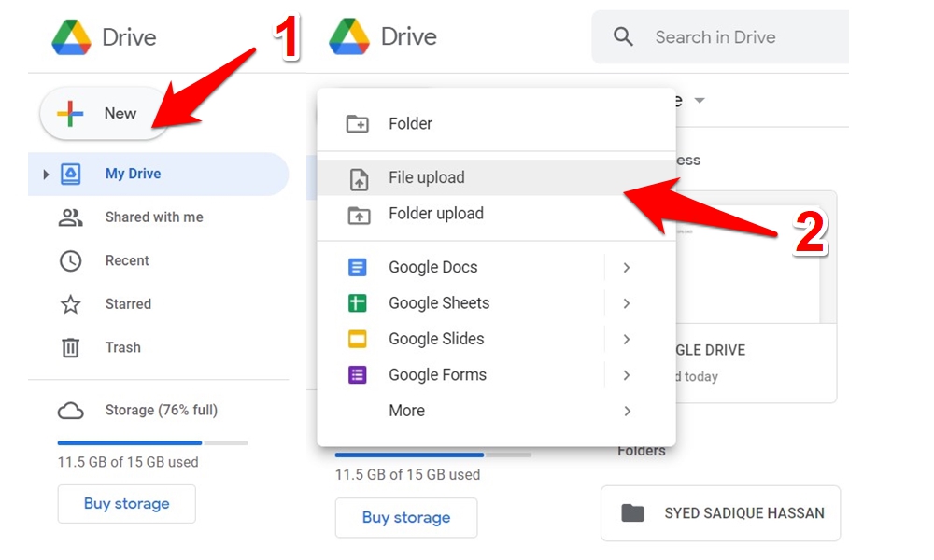Click the search magnifier icon
Viewport: 934px width, 560px height.
click(623, 37)
